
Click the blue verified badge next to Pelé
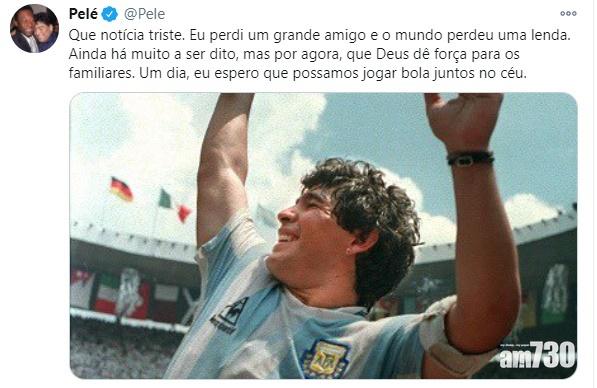109,14
